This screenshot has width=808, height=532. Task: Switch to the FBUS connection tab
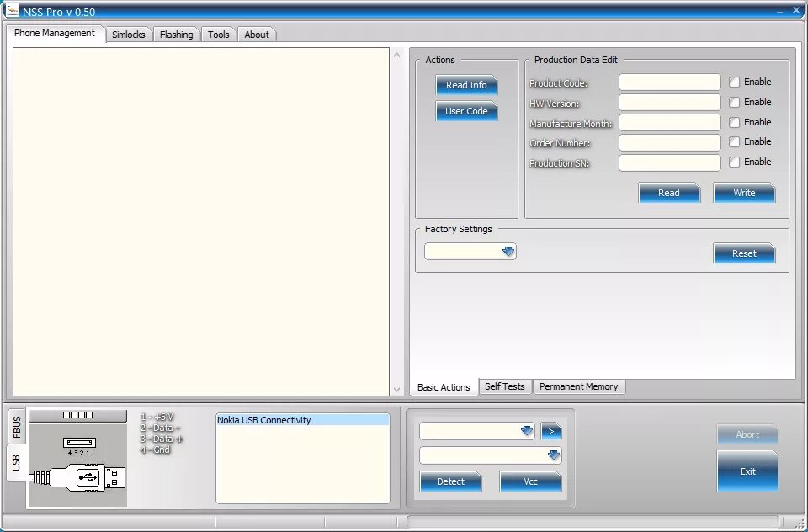coord(17,427)
